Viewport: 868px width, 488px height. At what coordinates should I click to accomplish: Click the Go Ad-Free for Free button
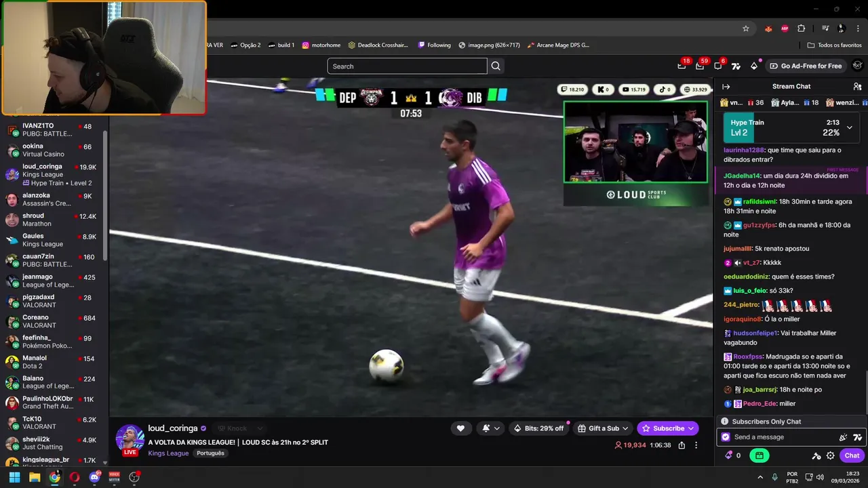[x=806, y=66]
